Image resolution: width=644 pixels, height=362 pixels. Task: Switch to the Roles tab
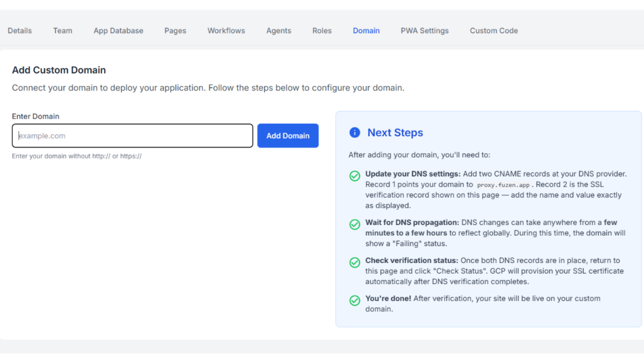point(322,31)
